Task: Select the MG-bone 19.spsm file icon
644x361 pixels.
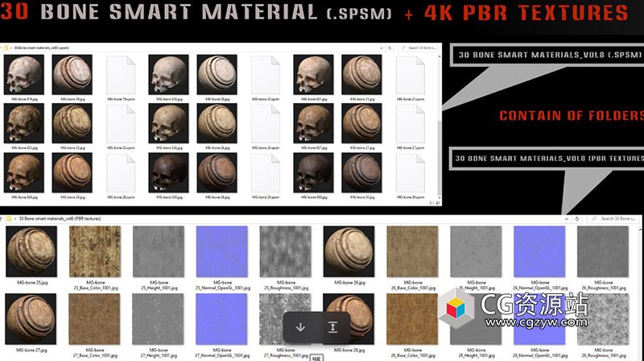Action: tap(121, 75)
